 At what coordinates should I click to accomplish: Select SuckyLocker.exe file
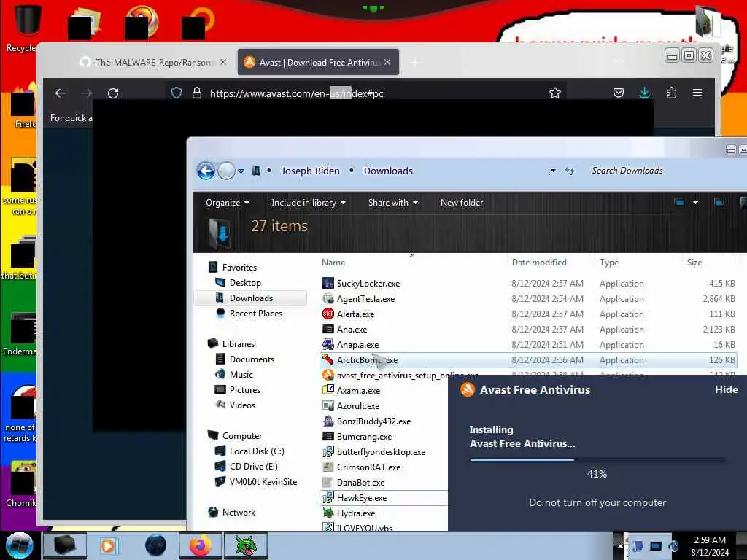368,284
